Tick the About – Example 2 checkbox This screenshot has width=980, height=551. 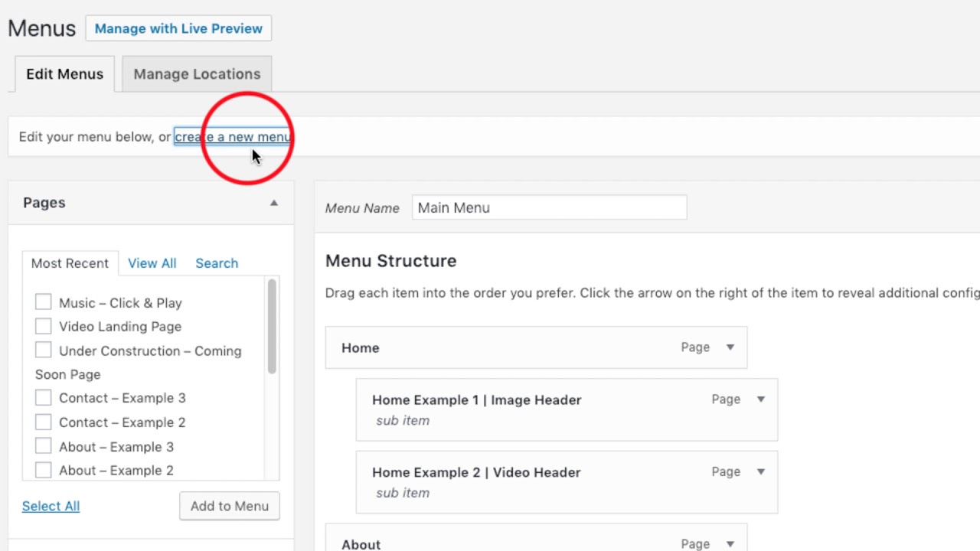pos(44,470)
